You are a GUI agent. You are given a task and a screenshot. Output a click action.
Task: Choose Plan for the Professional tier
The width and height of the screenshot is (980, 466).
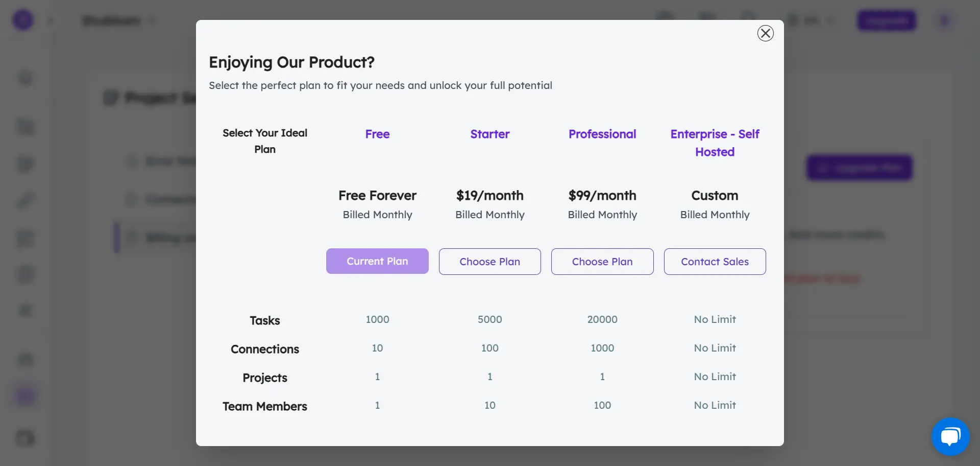pyautogui.click(x=602, y=261)
